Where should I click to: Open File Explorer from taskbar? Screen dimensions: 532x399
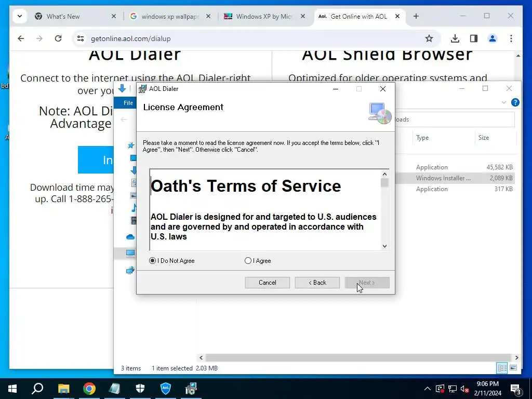(63, 389)
